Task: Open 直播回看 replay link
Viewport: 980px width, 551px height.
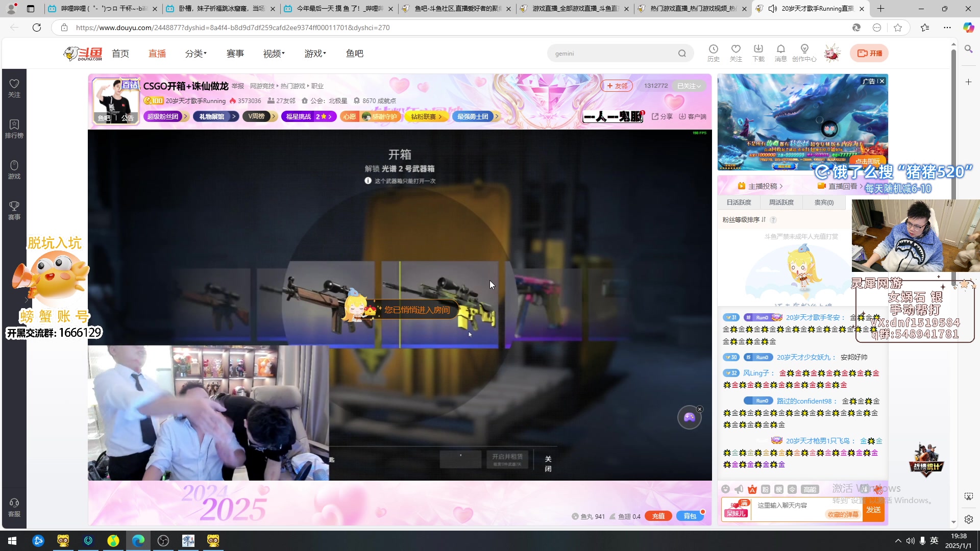Action: (841, 186)
